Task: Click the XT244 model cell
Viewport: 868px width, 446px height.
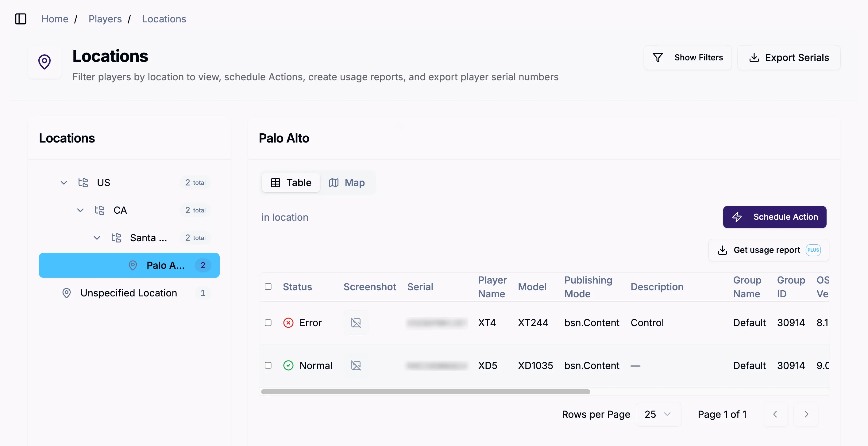Action: pyautogui.click(x=533, y=322)
